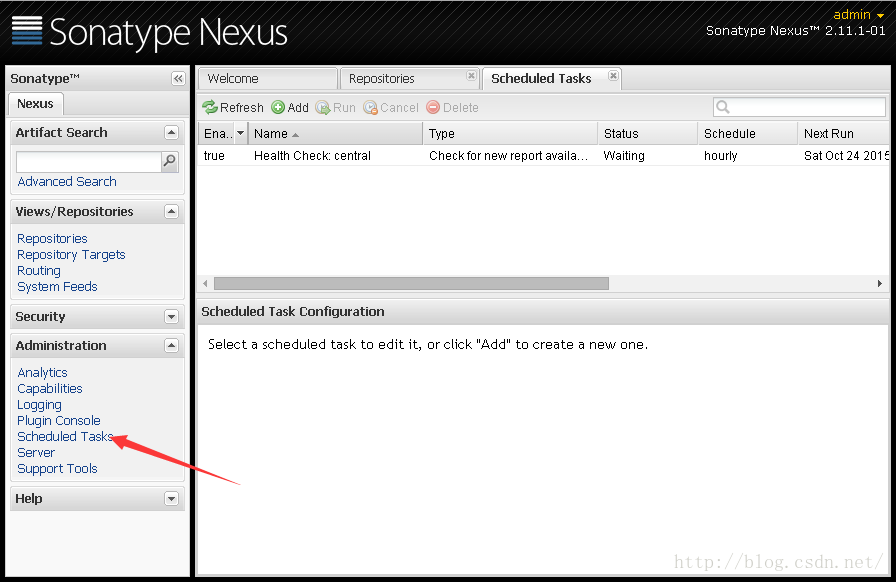Switch to the Repositories tab
The width and height of the screenshot is (896, 582).
point(409,78)
